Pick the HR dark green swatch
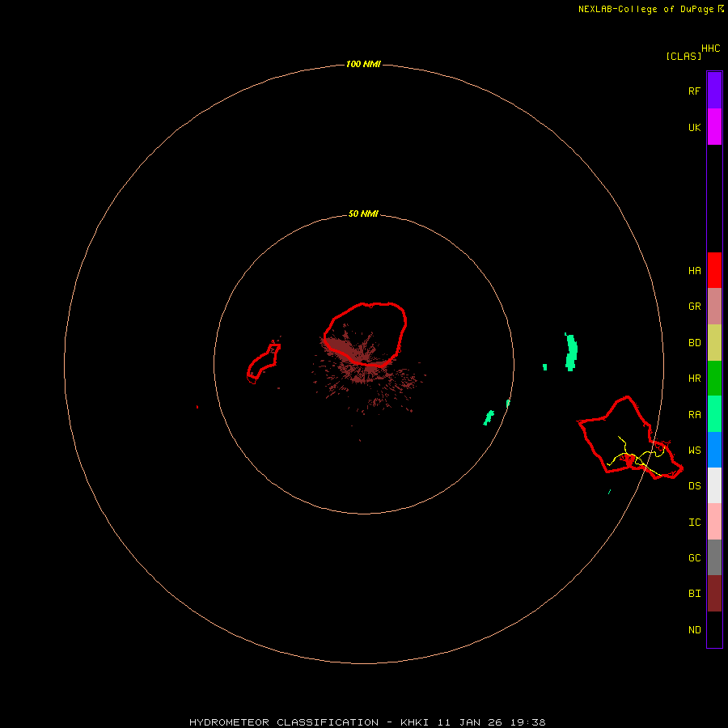 (714, 379)
